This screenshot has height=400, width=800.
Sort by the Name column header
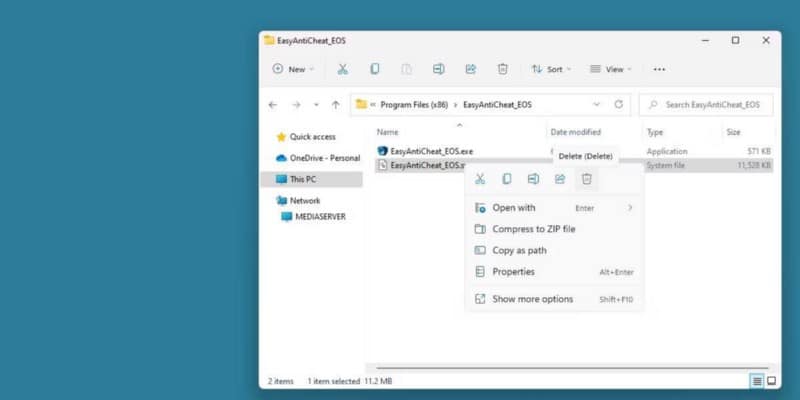point(387,132)
